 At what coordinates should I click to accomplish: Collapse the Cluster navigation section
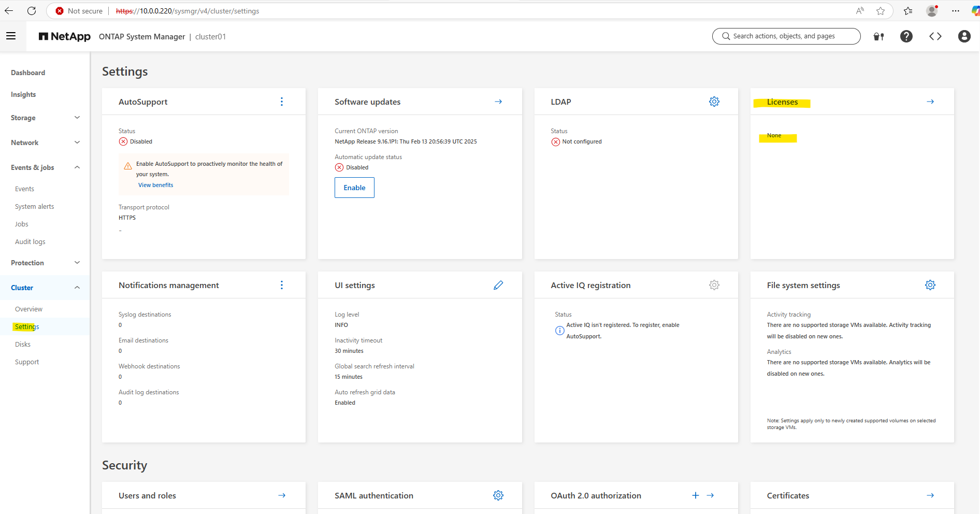pos(77,288)
